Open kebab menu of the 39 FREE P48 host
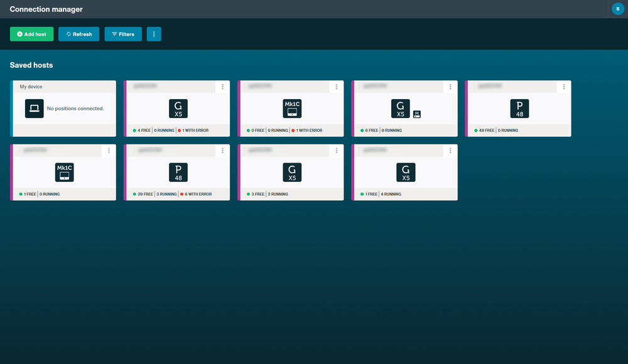Screen dimensions: 628x364 pos(223,150)
